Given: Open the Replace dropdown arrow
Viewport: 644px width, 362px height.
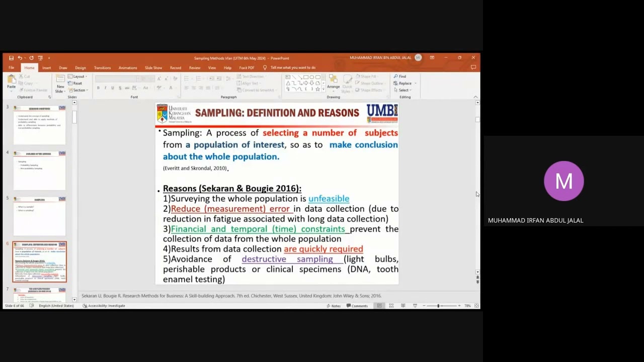Looking at the screenshot, I should coord(415,83).
